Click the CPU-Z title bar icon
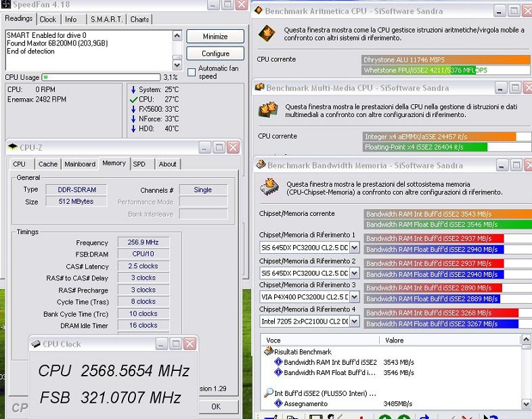Screen dimensions: 532x419 click(13, 147)
